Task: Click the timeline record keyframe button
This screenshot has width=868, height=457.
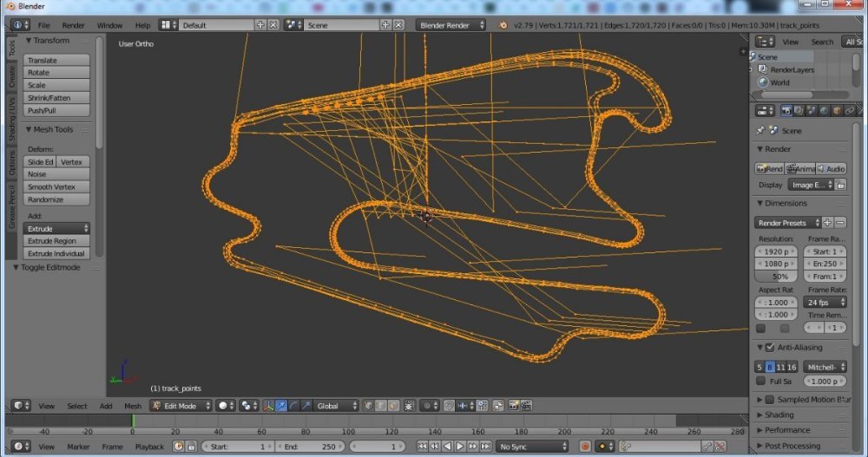Action: (584, 447)
